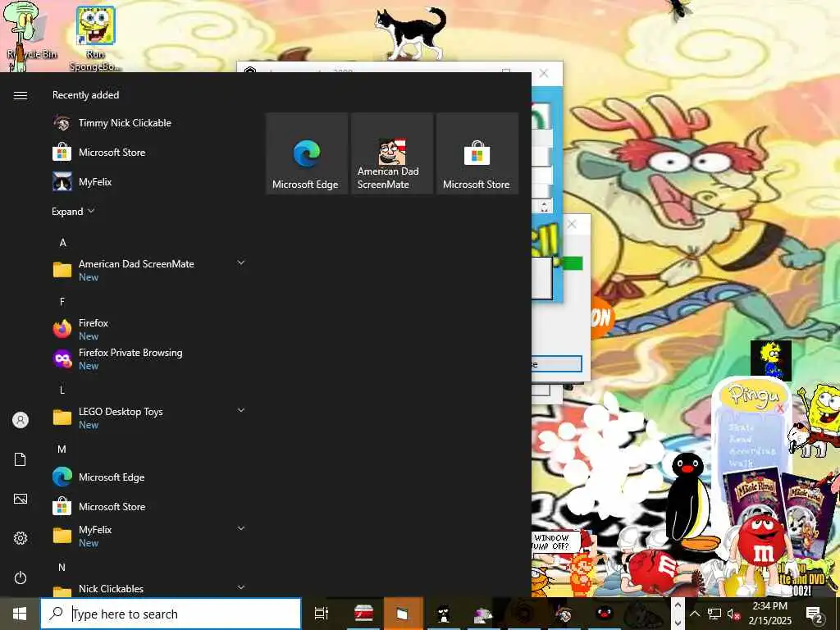The image size is (840, 630).
Task: Switch to the highlighted orange taskbar app
Action: 403,614
